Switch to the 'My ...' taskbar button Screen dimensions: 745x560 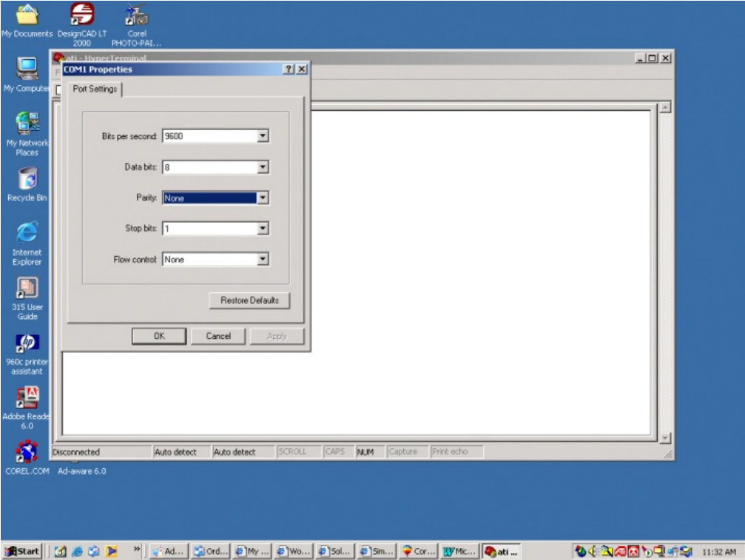pos(252,551)
